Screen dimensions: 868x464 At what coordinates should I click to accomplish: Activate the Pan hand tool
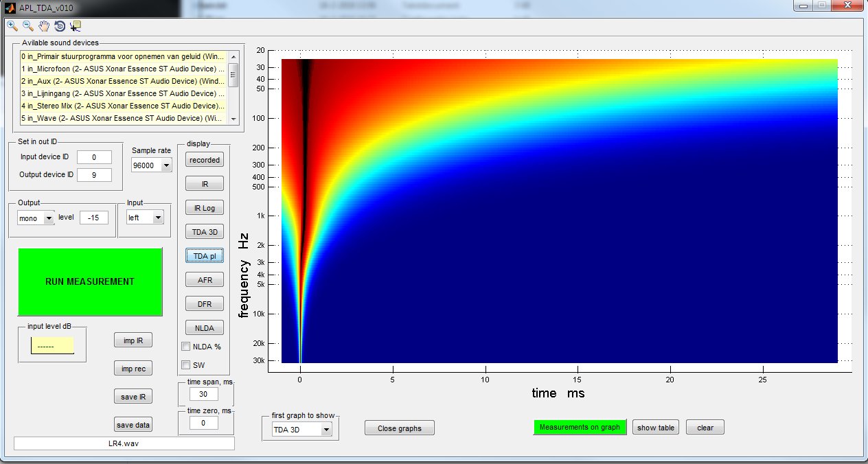point(44,26)
